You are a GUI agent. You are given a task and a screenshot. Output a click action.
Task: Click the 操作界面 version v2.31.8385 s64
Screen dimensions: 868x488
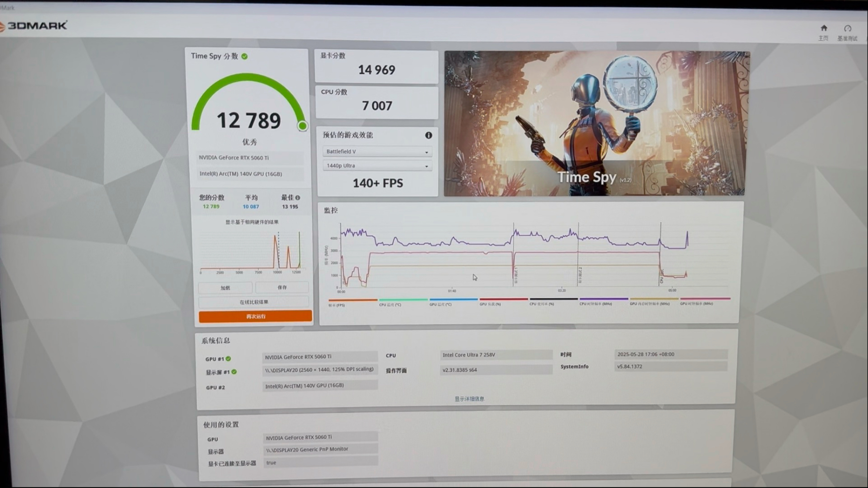[496, 370]
